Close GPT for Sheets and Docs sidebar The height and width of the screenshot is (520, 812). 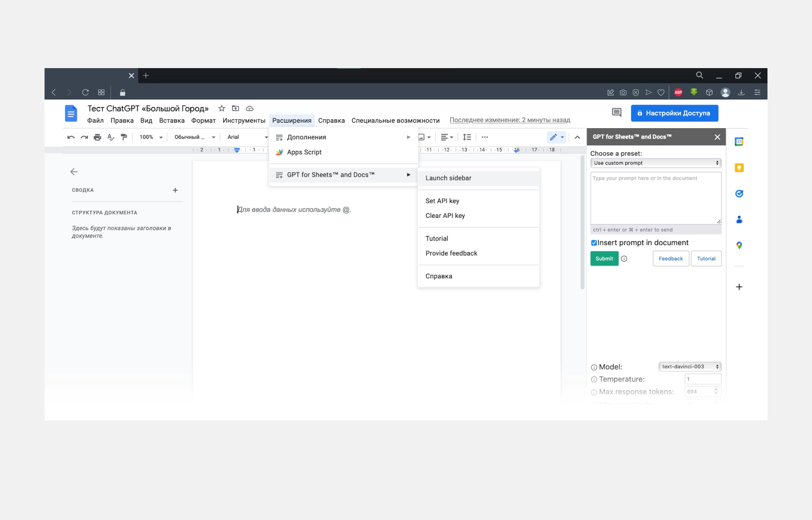717,137
